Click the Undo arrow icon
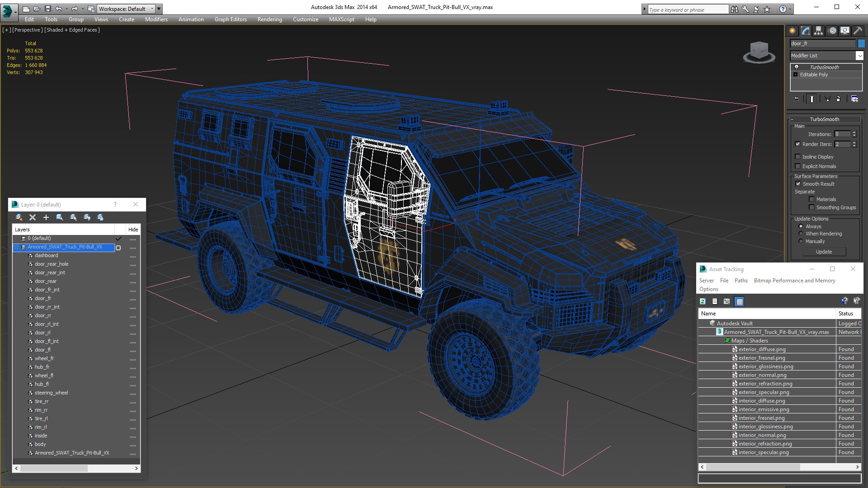Image resolution: width=868 pixels, height=488 pixels. coord(59,9)
